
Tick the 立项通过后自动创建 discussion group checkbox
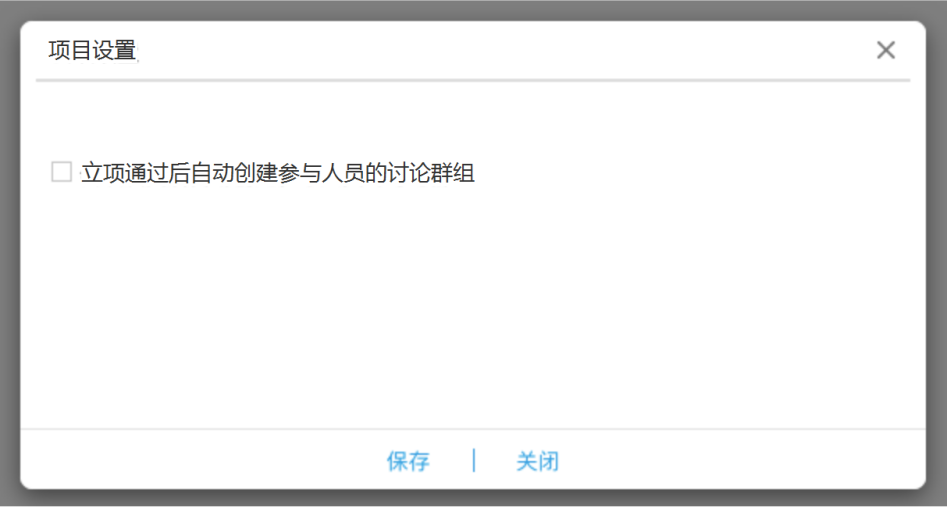pyautogui.click(x=62, y=172)
